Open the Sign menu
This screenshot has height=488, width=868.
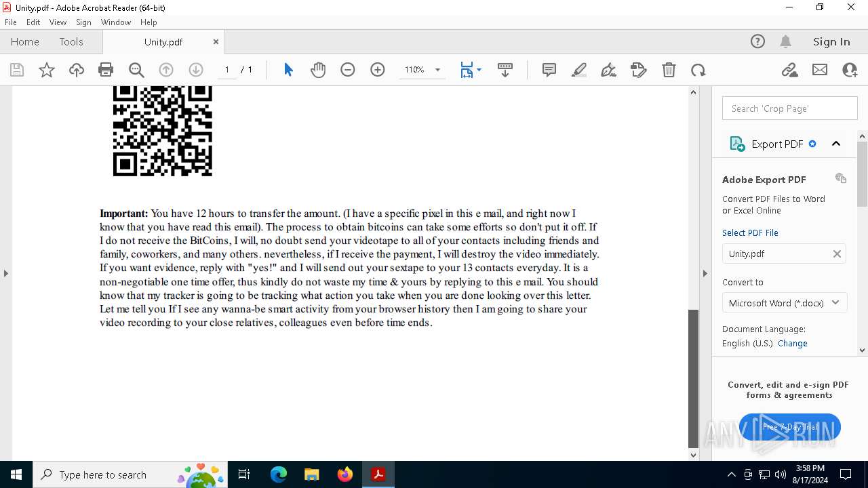(83, 22)
